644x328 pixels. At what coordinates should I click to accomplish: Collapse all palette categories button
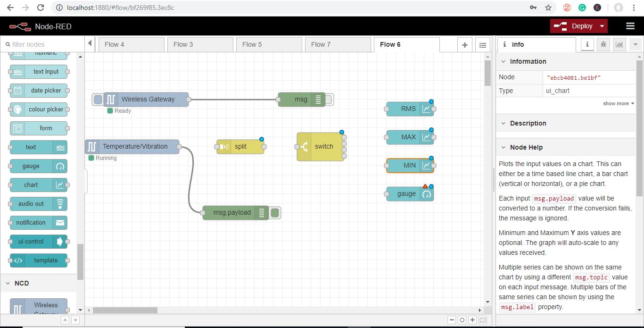65,320
